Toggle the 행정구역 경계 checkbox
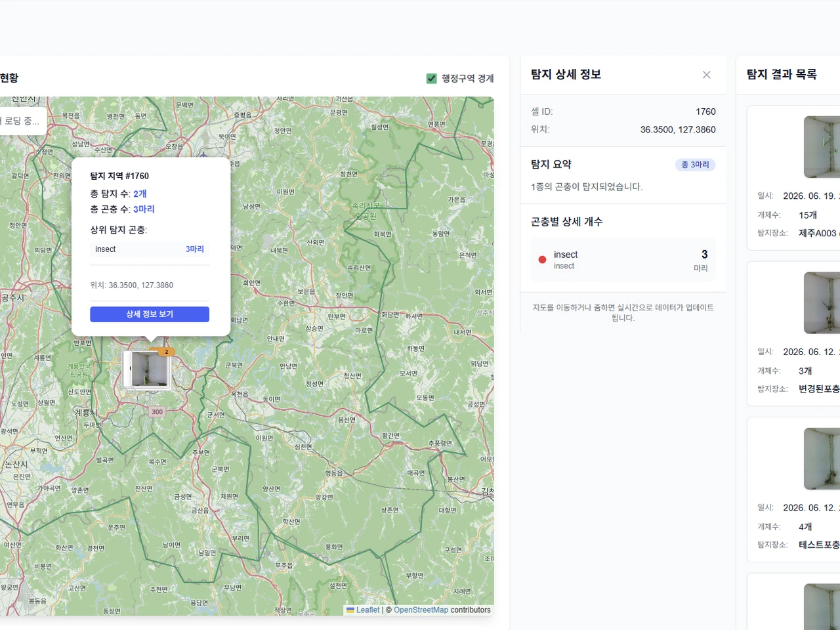 (x=432, y=79)
